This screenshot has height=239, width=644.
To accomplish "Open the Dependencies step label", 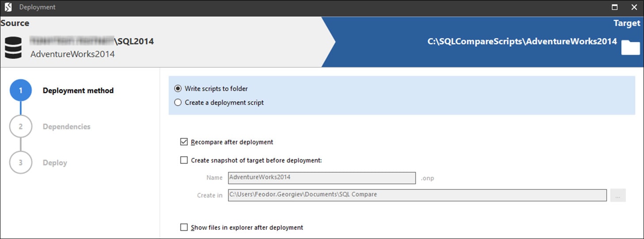I will click(66, 127).
